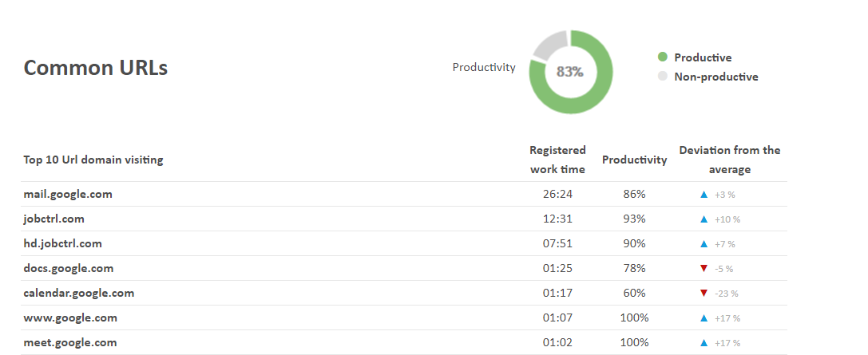The image size is (868, 355).
Task: Click the gray Non-productive legend dot
Action: (x=662, y=77)
